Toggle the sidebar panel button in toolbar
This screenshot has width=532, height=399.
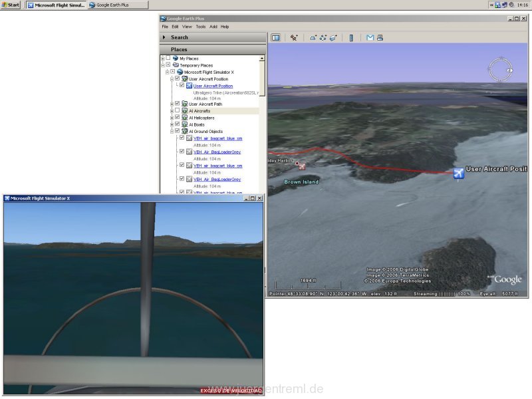pos(276,38)
